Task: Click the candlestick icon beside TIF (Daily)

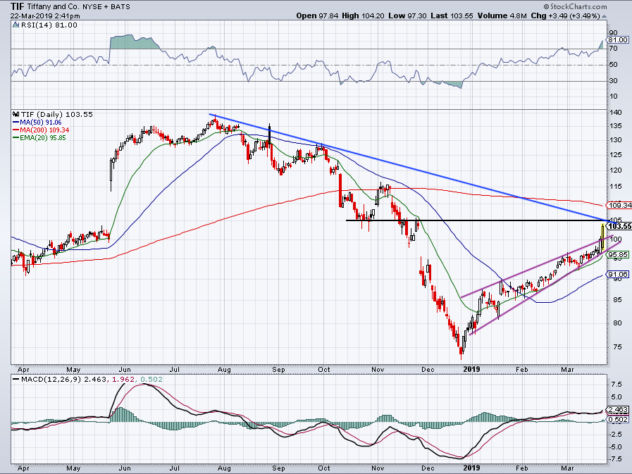Action: coord(16,114)
